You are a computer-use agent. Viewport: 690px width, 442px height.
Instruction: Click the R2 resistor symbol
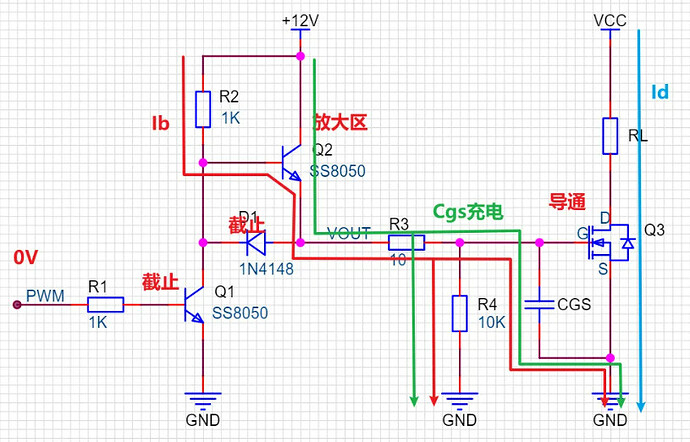203,109
